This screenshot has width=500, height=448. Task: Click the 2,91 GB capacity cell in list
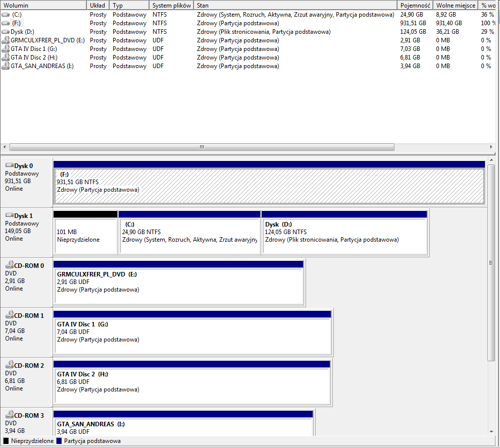[x=410, y=40]
